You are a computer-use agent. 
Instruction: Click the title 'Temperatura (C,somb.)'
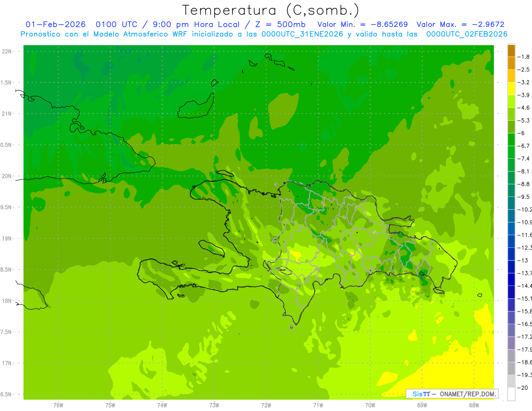click(270, 10)
